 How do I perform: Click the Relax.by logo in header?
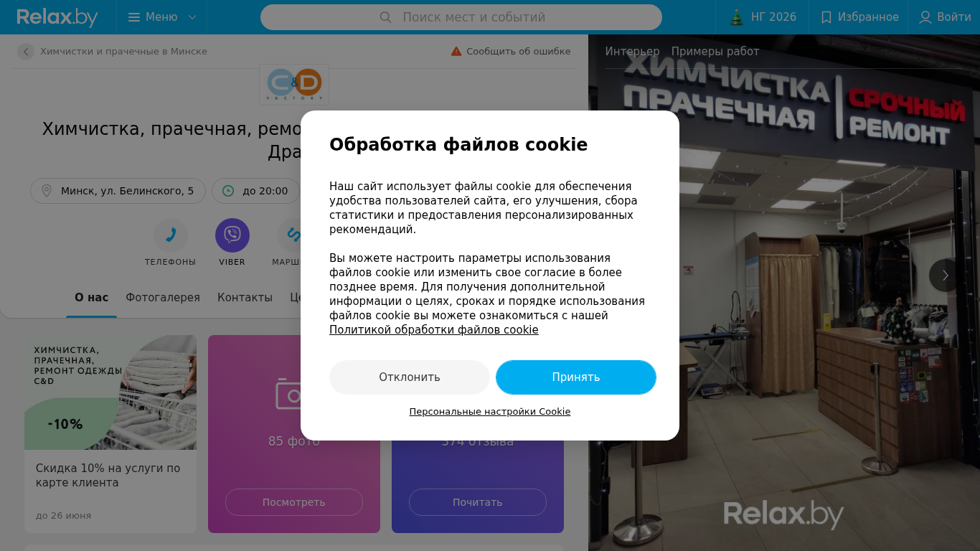point(57,17)
